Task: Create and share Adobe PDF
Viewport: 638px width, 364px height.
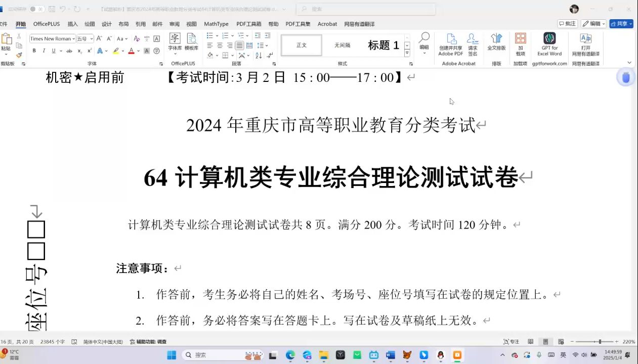Action: pyautogui.click(x=451, y=44)
